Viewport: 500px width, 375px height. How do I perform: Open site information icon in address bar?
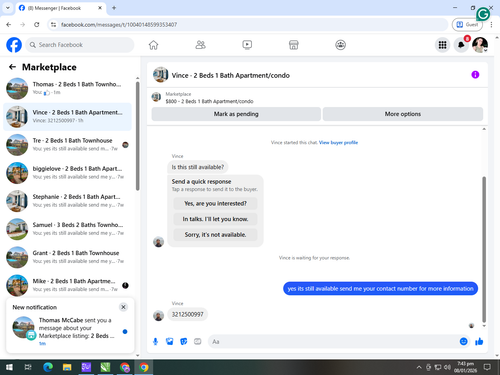(53, 25)
